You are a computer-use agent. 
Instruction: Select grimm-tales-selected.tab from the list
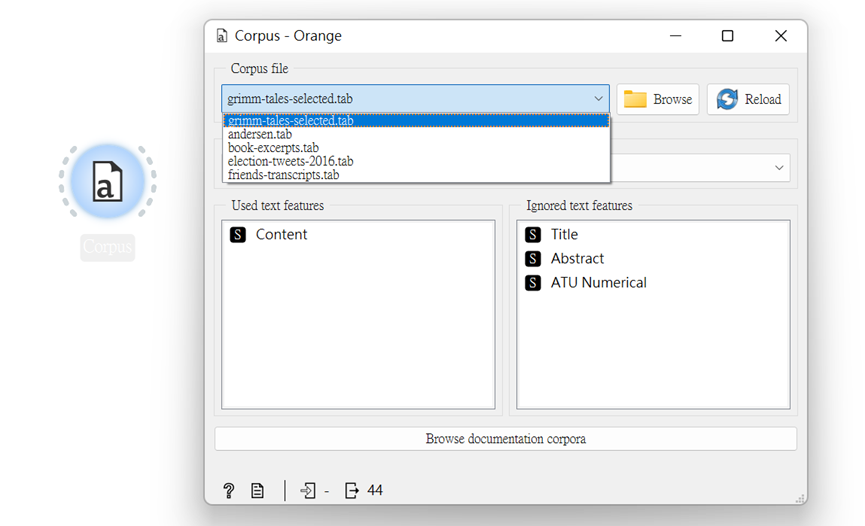[x=417, y=120]
